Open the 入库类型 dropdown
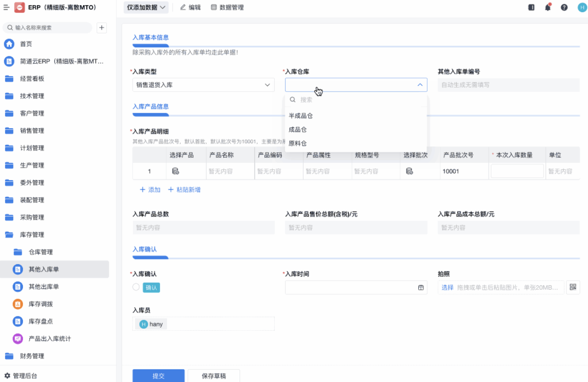 203,85
